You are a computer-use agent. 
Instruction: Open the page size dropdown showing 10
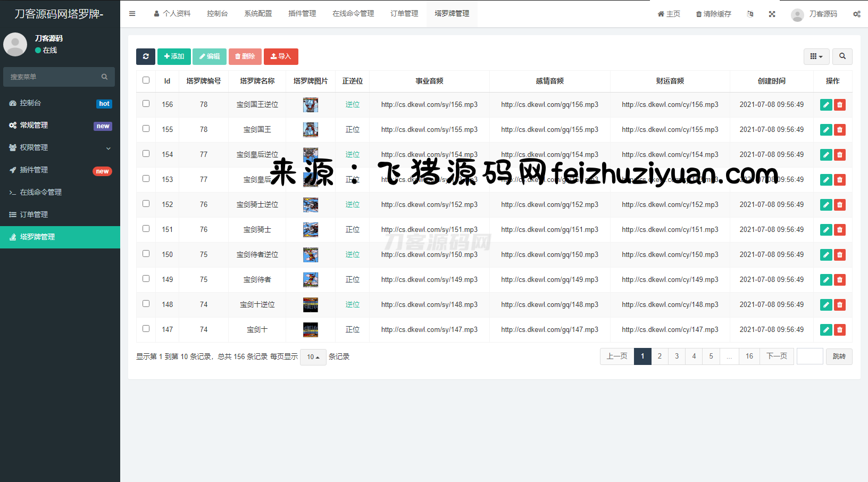(x=313, y=357)
